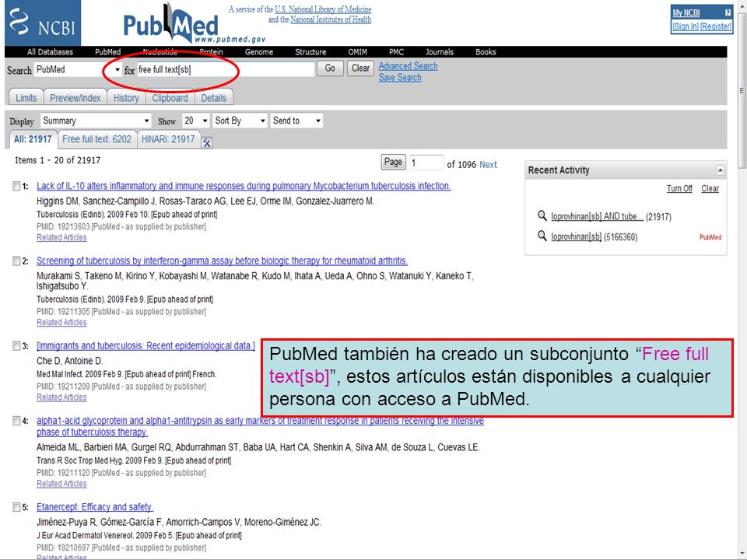Collapse the Recent Activity panel
The width and height of the screenshot is (747, 560).
(x=720, y=170)
